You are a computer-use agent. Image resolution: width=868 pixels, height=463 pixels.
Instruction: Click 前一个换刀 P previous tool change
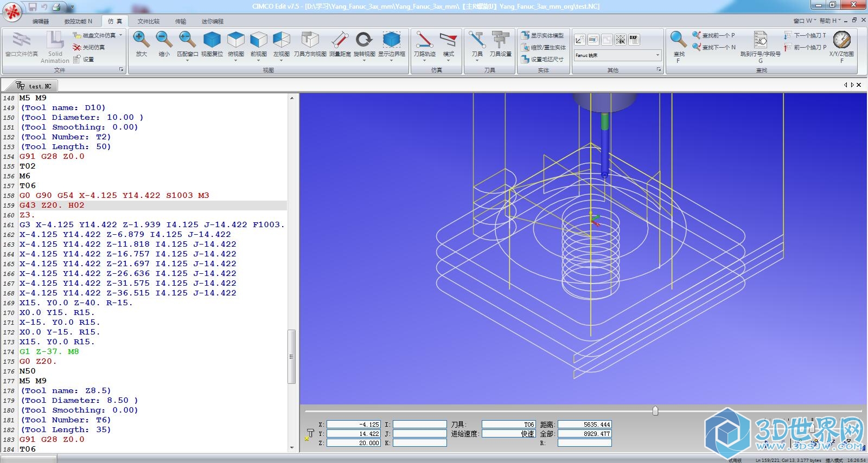tap(805, 47)
